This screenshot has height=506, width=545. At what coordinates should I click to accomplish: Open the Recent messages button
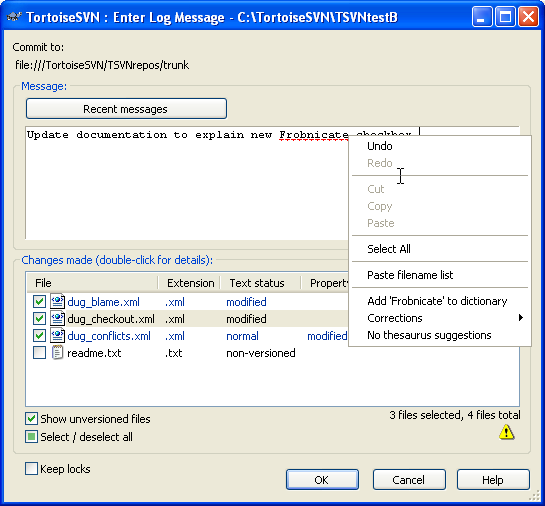pos(127,109)
